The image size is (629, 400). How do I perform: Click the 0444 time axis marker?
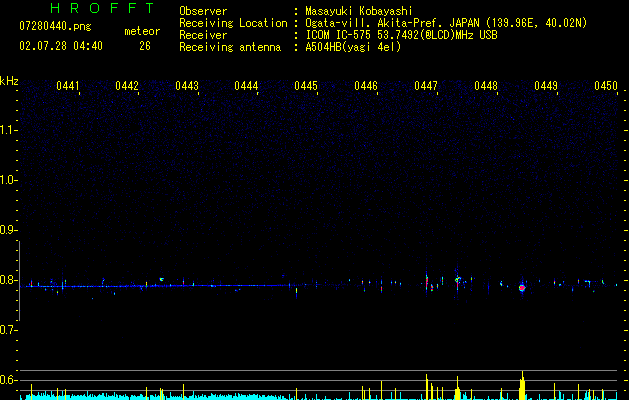coord(246,85)
